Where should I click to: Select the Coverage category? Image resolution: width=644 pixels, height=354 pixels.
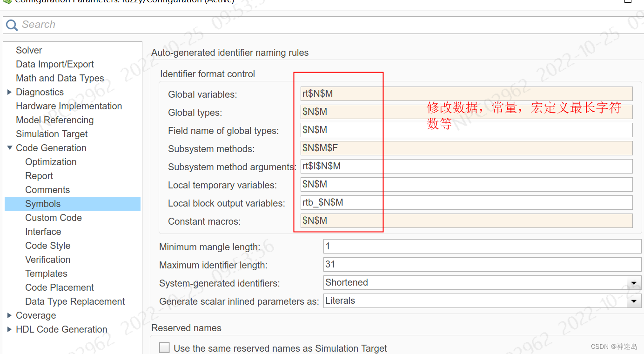(36, 315)
